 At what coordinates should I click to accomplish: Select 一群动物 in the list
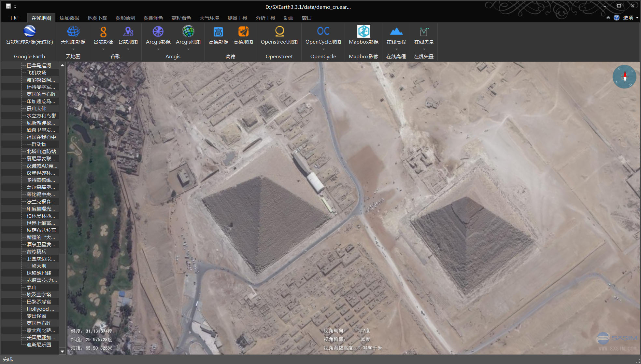pyautogui.click(x=36, y=144)
